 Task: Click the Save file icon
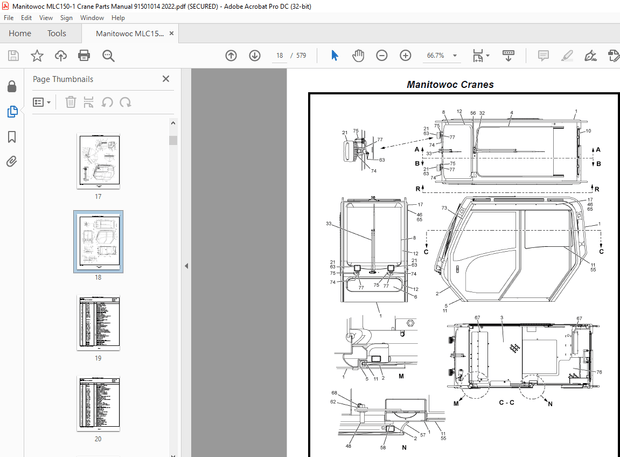(12, 56)
